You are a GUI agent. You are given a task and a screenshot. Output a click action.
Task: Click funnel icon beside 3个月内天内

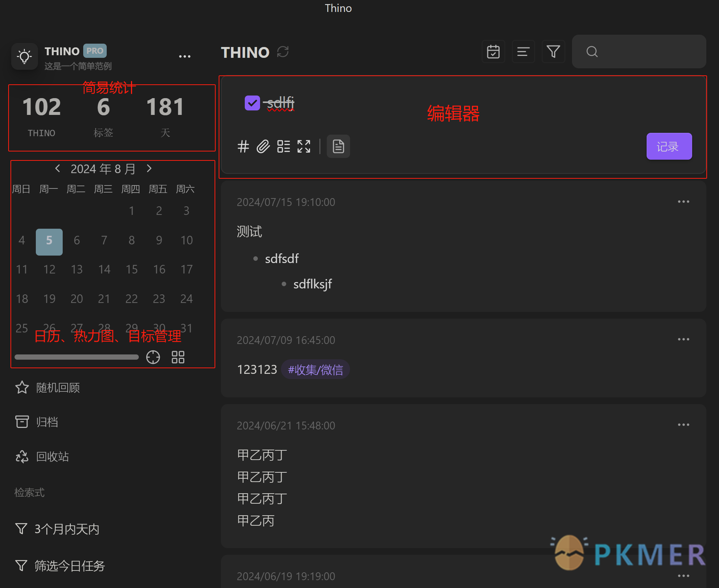[x=21, y=529]
